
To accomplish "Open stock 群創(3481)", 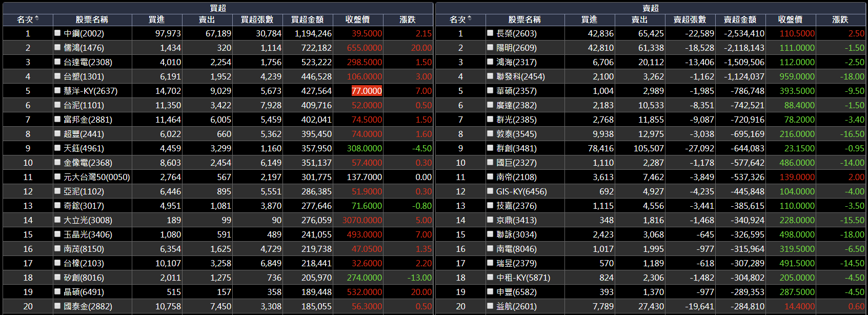I will point(516,148).
